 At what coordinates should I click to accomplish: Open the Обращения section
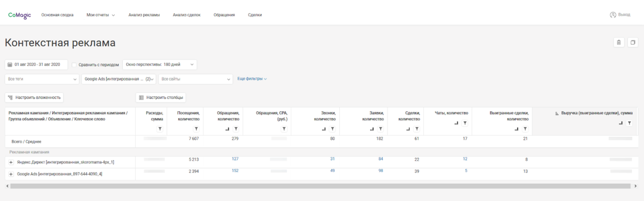point(224,15)
